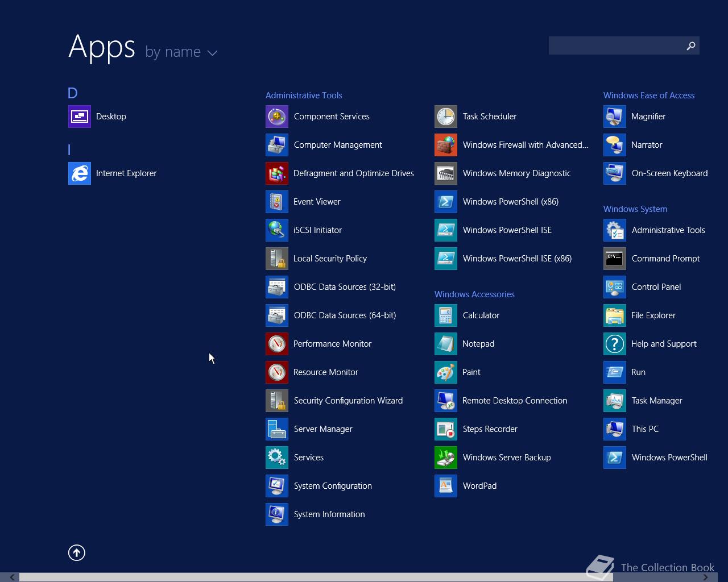Click the search magnifying glass button
The width and height of the screenshot is (728, 582).
tap(690, 45)
